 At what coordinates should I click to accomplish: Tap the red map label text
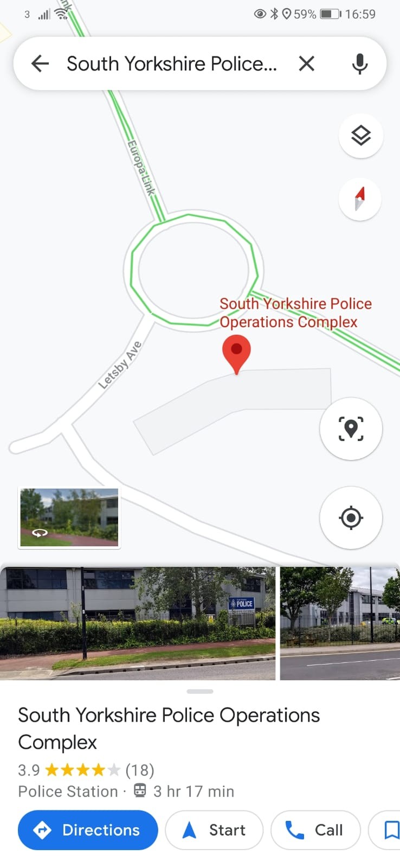tap(295, 313)
